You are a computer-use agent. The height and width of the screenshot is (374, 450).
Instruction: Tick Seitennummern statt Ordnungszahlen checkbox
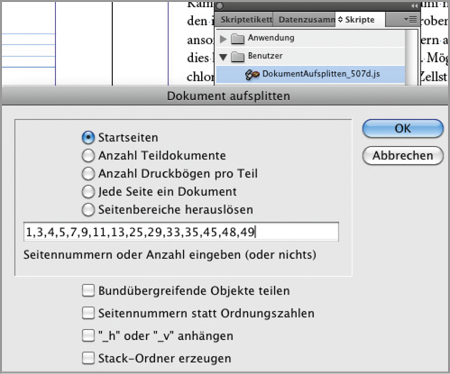[x=88, y=313]
